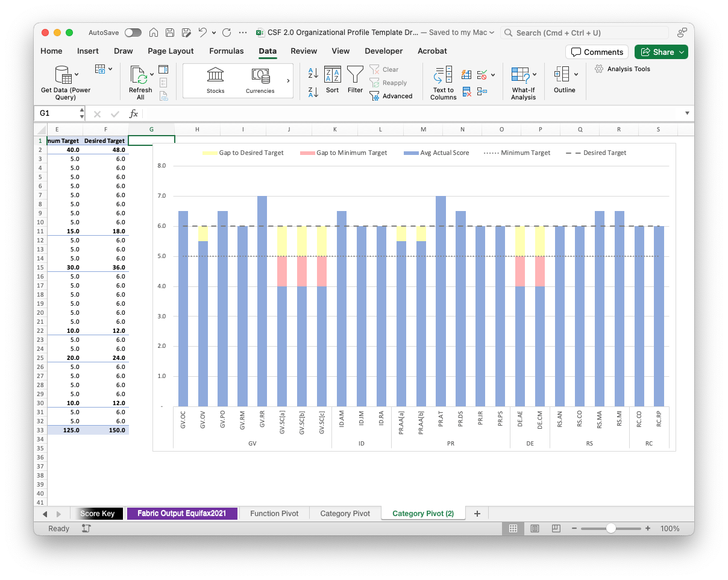Viewport: 728px width, 580px height.
Task: Click the Comments button
Action: click(x=597, y=52)
